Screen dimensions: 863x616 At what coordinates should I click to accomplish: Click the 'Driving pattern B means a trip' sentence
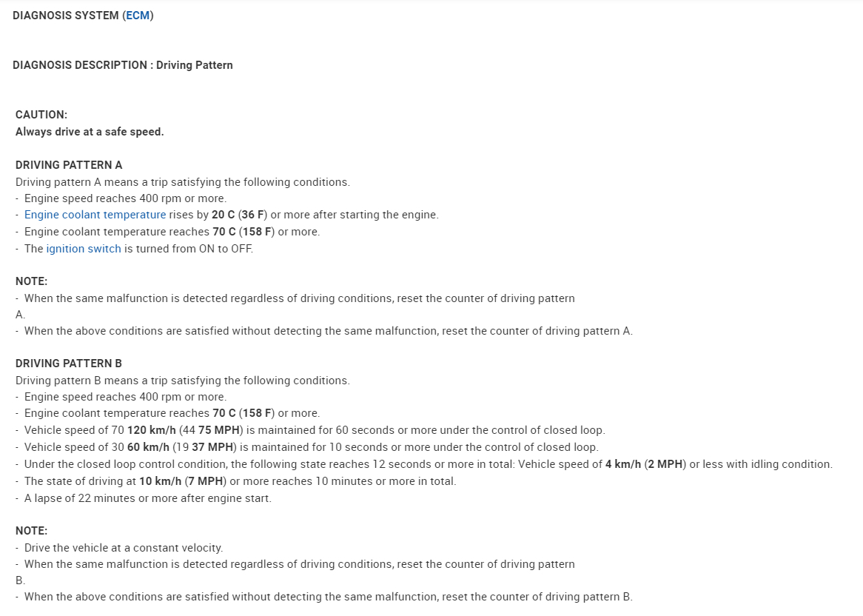click(x=182, y=381)
